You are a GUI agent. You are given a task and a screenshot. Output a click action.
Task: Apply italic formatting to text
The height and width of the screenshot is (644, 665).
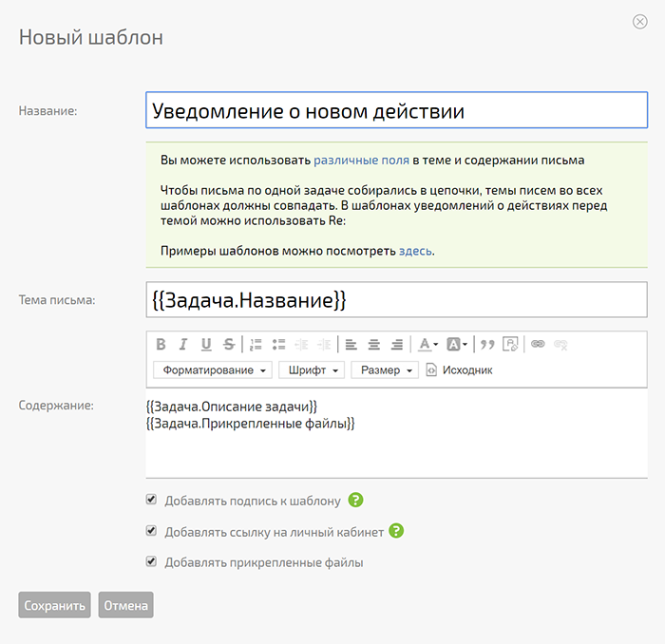pyautogui.click(x=183, y=344)
